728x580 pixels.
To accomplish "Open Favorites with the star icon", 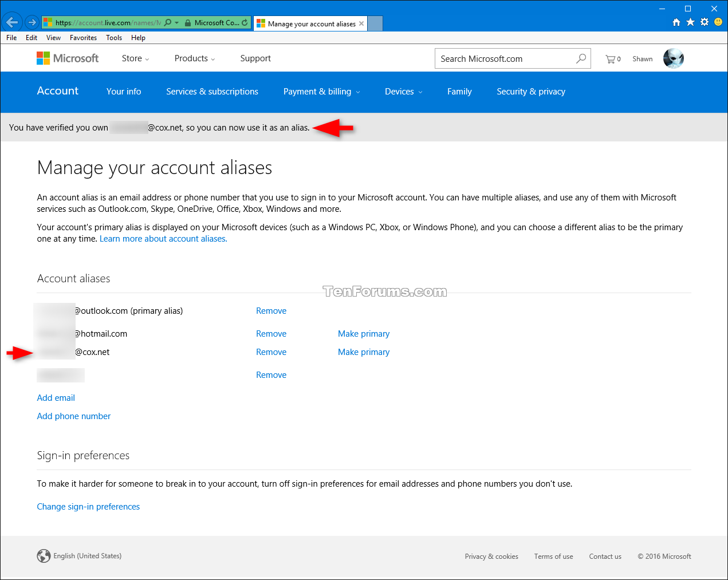I will click(690, 22).
